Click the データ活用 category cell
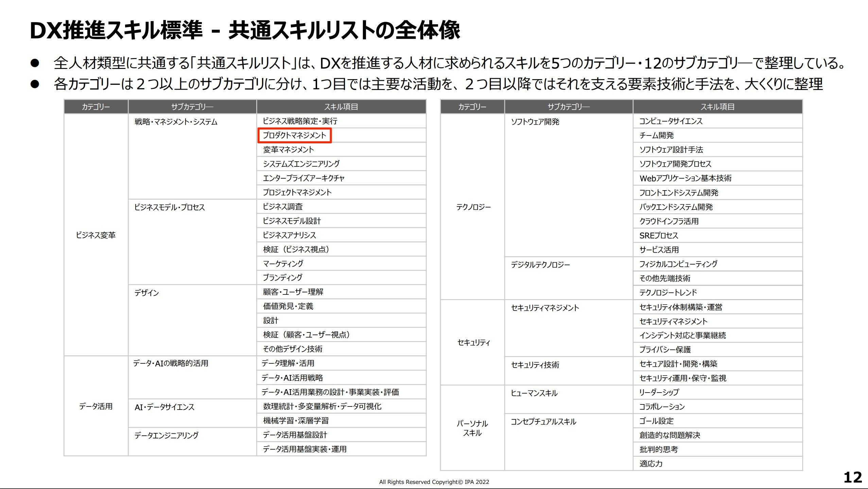 tap(96, 406)
